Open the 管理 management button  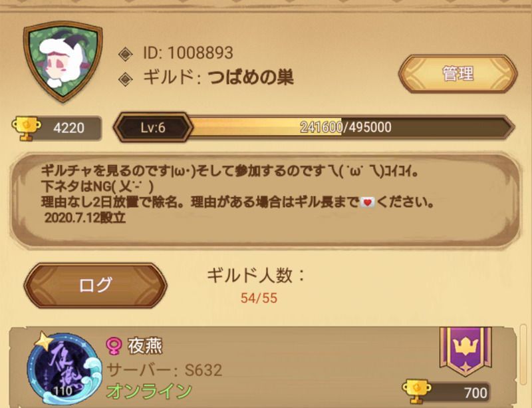[458, 74]
